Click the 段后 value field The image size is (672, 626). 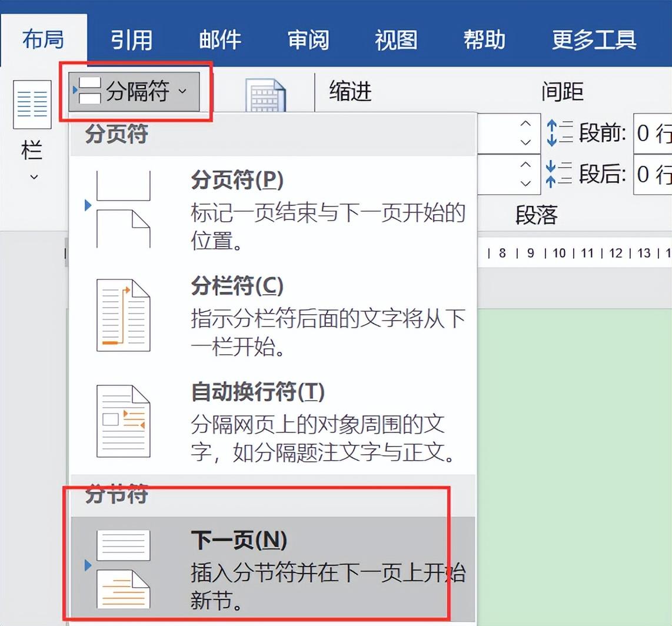[653, 174]
